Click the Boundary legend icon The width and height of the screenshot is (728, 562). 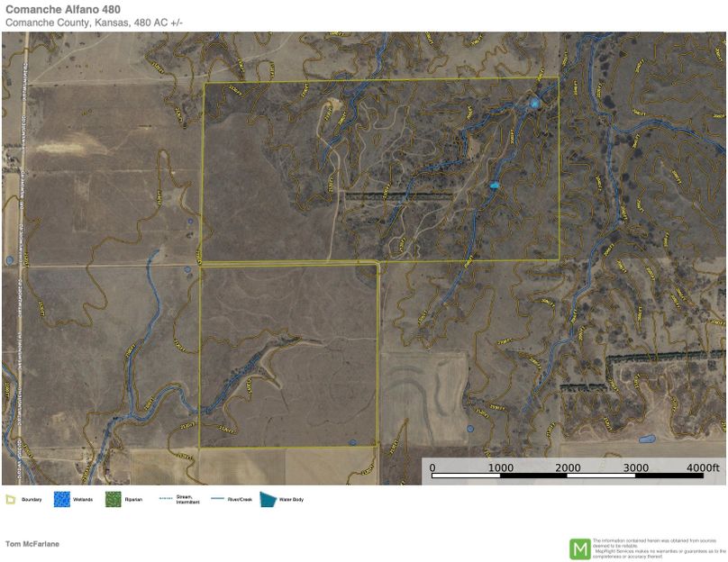point(10,499)
